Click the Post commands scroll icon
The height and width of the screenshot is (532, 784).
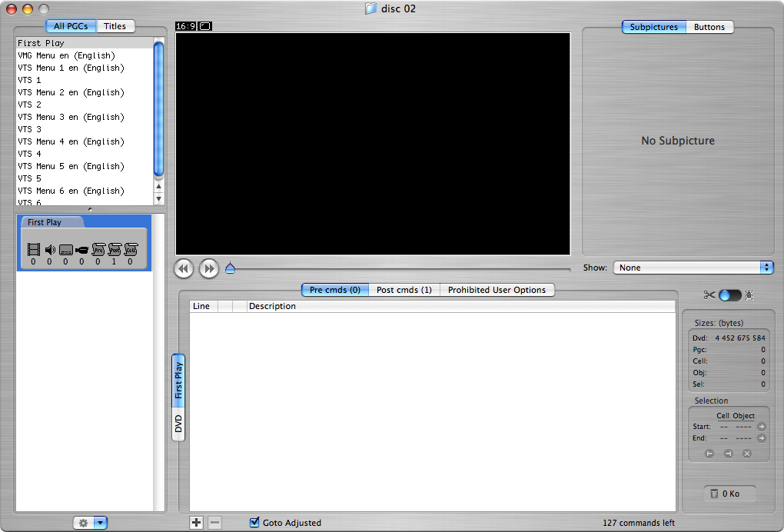click(x=115, y=249)
